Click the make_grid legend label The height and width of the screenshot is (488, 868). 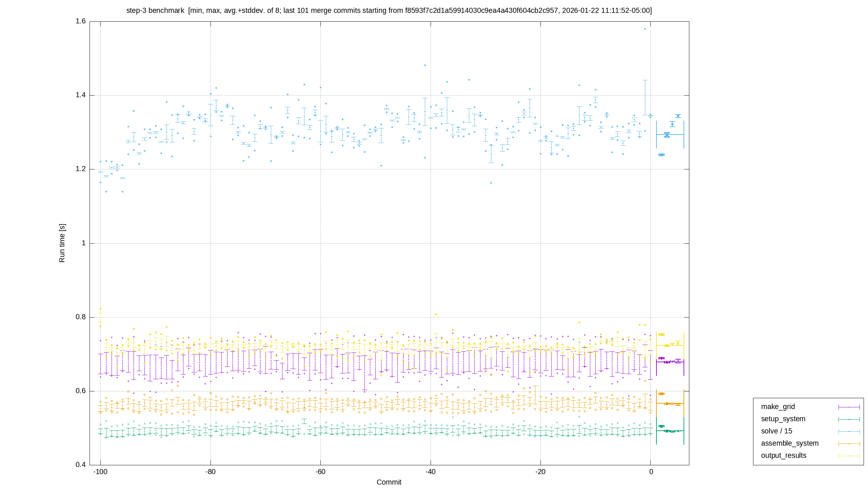[x=778, y=407]
